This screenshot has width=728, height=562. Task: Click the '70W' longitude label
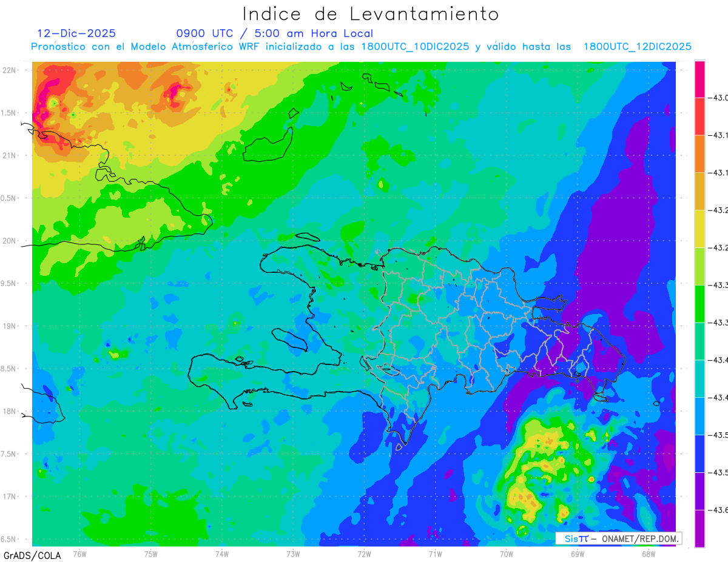pos(507,554)
